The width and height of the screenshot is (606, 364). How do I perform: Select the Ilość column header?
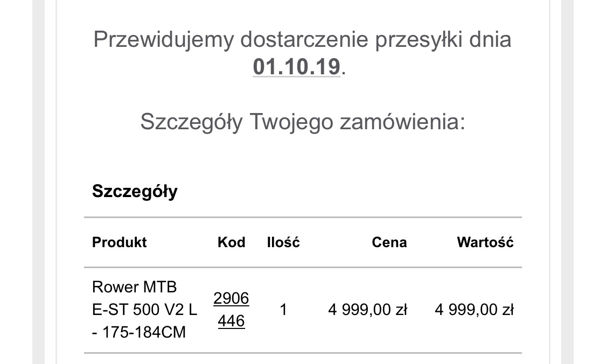283,242
